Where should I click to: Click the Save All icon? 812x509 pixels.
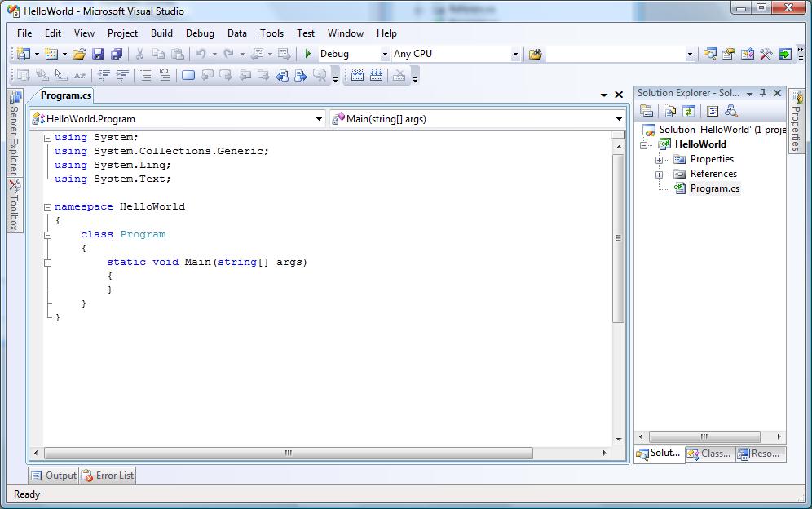(x=117, y=54)
